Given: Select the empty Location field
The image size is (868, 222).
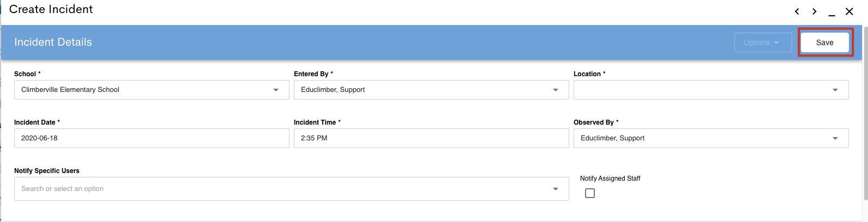Looking at the screenshot, I should [711, 90].
